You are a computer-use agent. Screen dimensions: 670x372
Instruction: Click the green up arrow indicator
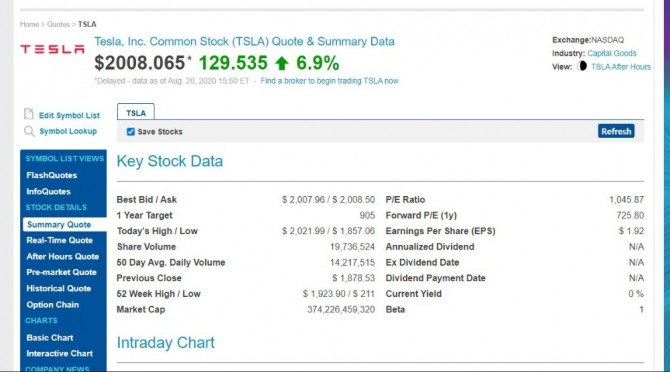click(x=282, y=64)
